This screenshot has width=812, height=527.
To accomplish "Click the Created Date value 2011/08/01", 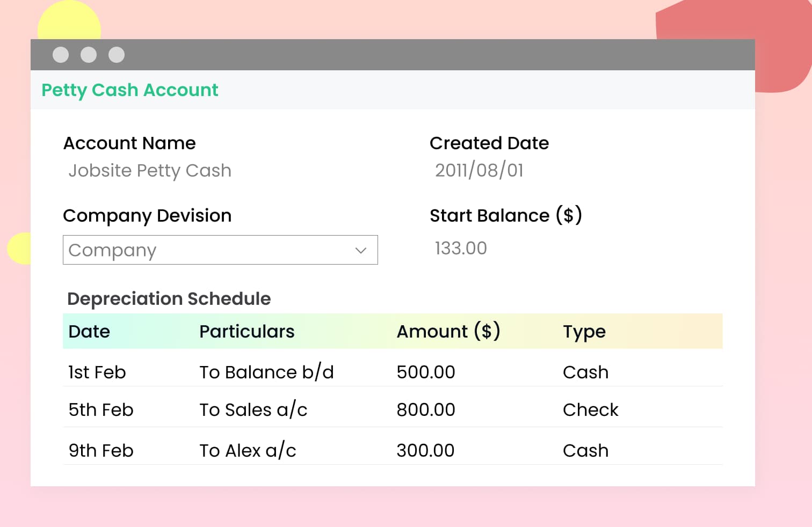I will tap(479, 171).
